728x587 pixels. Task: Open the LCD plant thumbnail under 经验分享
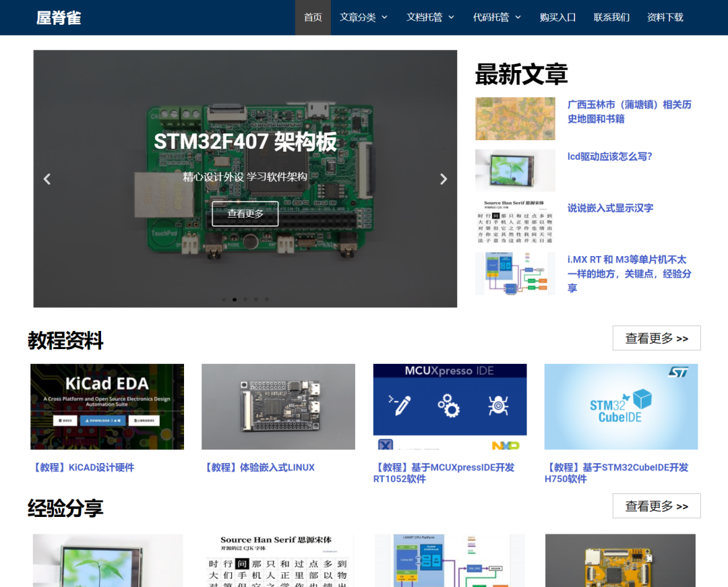[x=108, y=561]
